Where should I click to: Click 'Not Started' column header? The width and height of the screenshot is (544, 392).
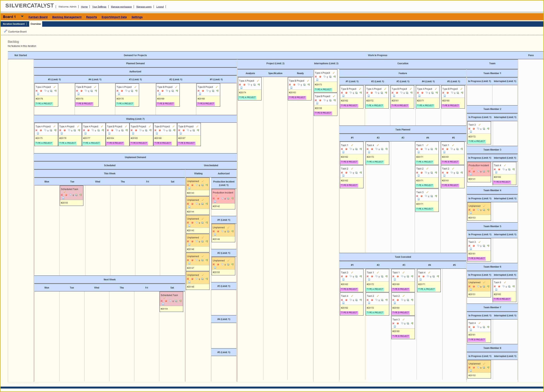[21, 55]
